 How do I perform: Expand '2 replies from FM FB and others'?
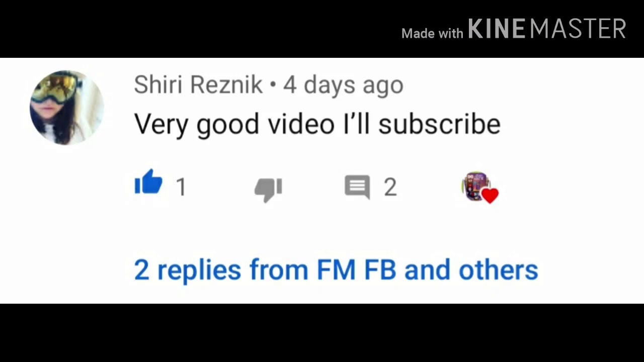click(x=336, y=270)
